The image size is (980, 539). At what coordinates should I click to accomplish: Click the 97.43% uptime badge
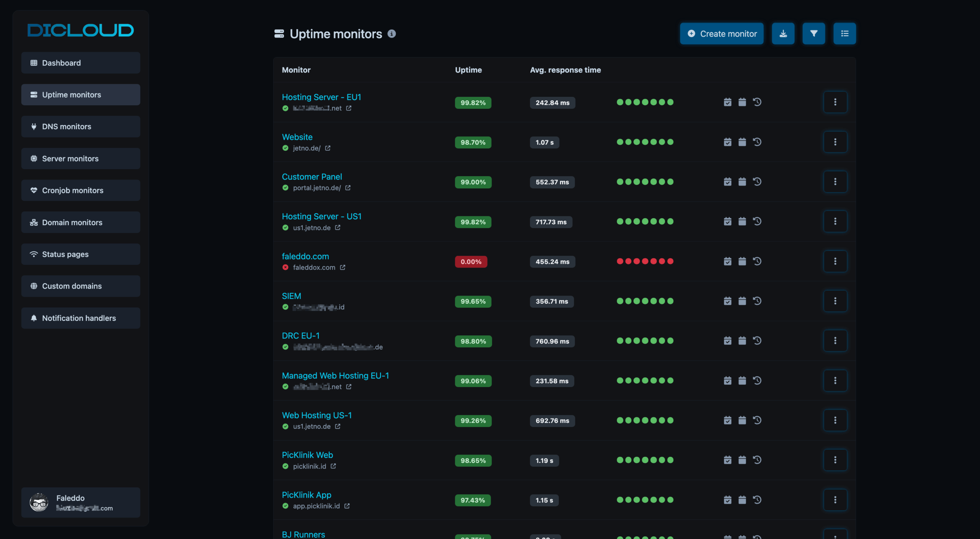[473, 500]
